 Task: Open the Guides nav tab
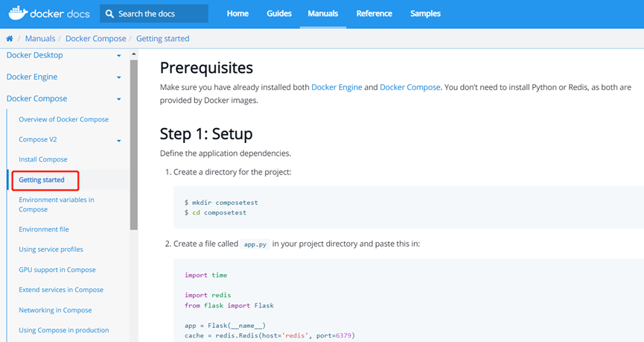click(x=279, y=13)
